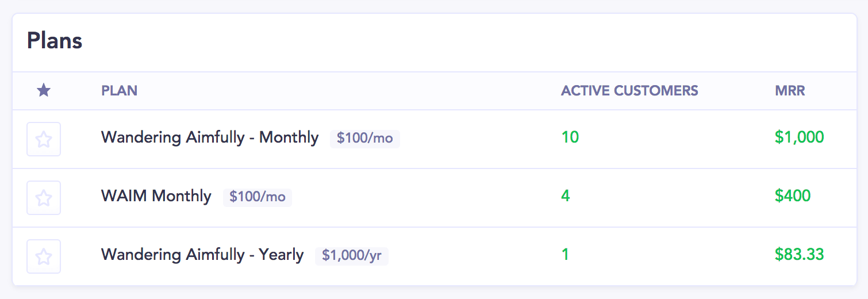Viewport: 868px width, 299px height.
Task: Star the Wandering Aimfully - Yearly plan
Action: tap(44, 256)
